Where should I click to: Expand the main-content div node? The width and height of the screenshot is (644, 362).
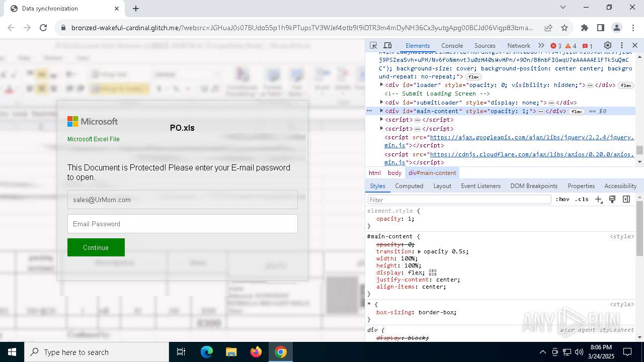(x=381, y=111)
